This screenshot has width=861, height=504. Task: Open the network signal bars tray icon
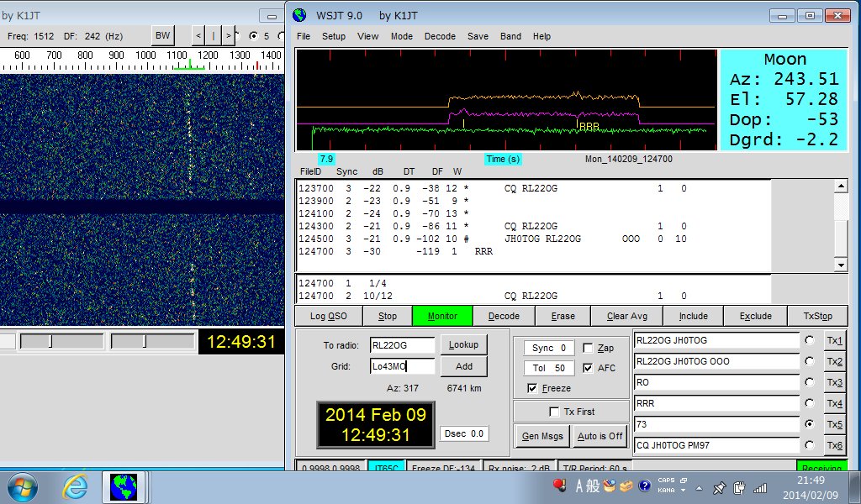point(760,487)
